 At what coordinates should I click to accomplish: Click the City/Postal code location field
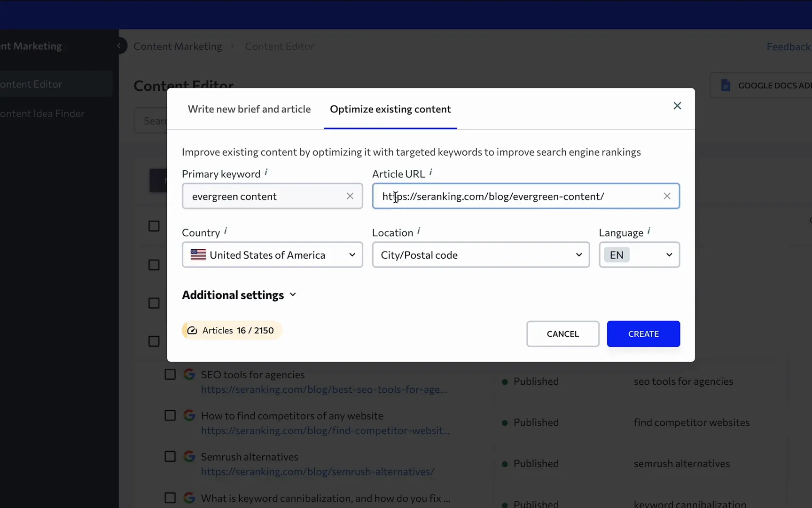click(480, 254)
